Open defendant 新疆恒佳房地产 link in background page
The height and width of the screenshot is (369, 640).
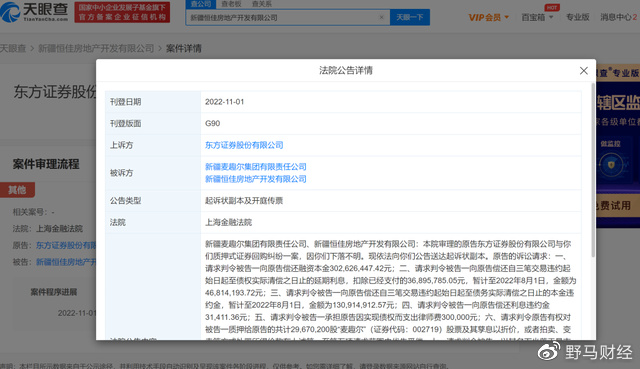[66, 262]
